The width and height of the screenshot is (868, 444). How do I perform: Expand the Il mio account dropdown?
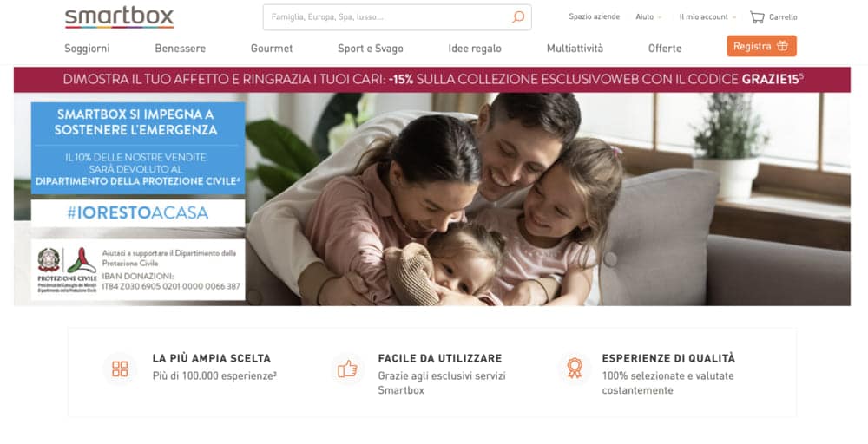[707, 17]
